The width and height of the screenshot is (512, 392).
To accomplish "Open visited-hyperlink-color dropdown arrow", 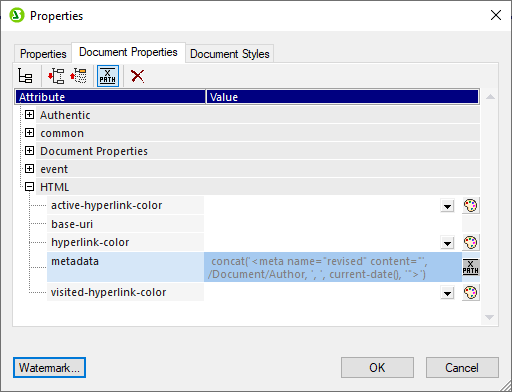I will point(447,293).
